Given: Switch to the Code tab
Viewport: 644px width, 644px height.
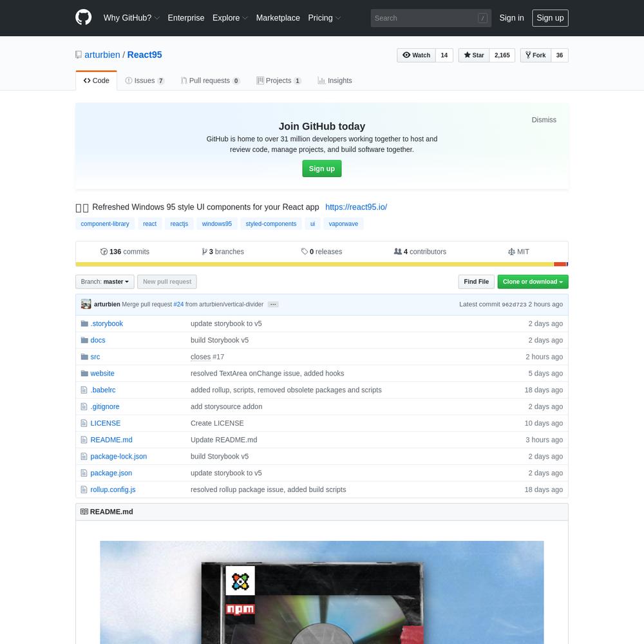Looking at the screenshot, I should (97, 80).
